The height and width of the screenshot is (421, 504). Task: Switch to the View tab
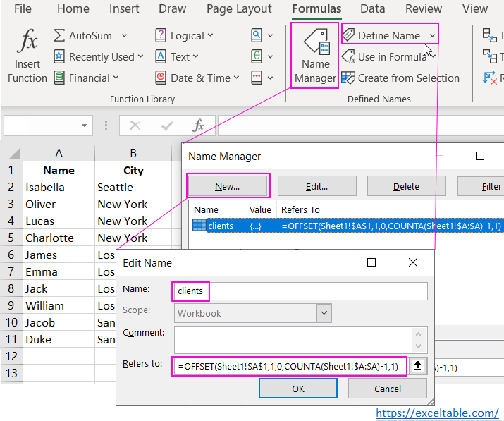[475, 8]
